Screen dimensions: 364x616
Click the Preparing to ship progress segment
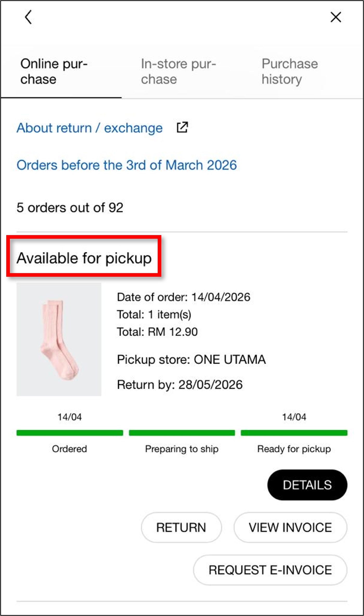182,433
